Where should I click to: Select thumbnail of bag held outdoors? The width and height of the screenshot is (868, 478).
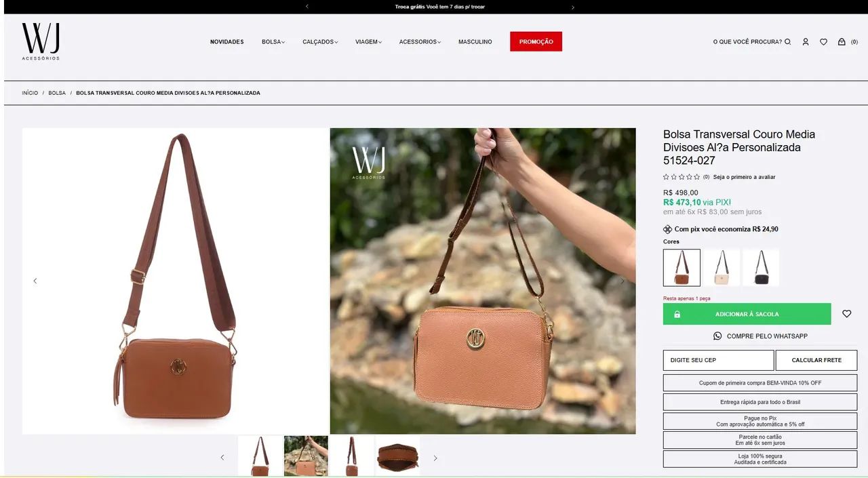[306, 456]
